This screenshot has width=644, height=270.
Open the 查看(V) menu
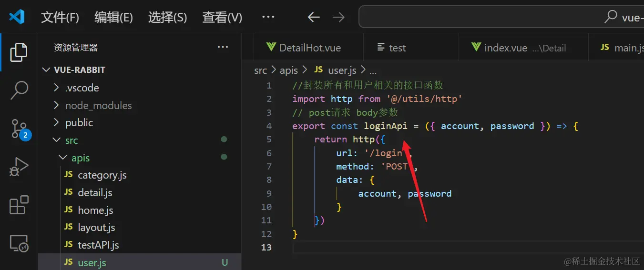coord(222,18)
